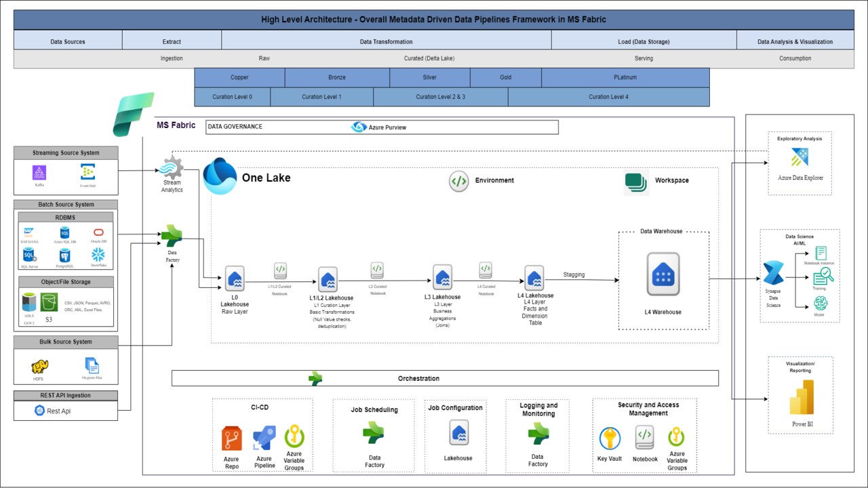
Task: Select the green S3 bucket icon
Action: click(49, 302)
